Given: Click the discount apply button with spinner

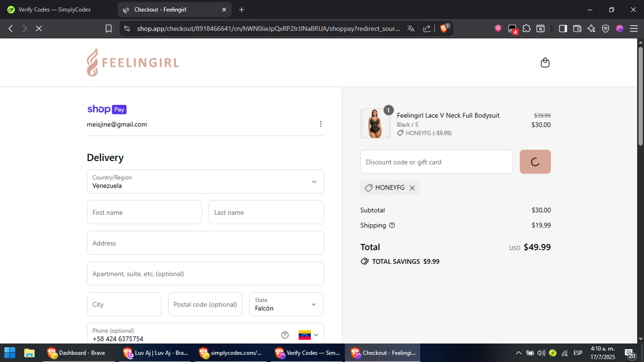Looking at the screenshot, I should pos(535,162).
